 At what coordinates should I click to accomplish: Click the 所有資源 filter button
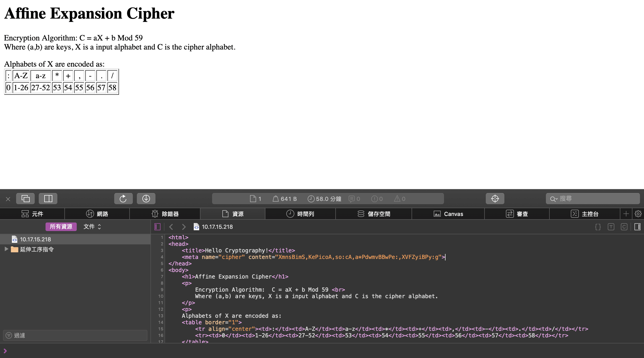tap(61, 227)
